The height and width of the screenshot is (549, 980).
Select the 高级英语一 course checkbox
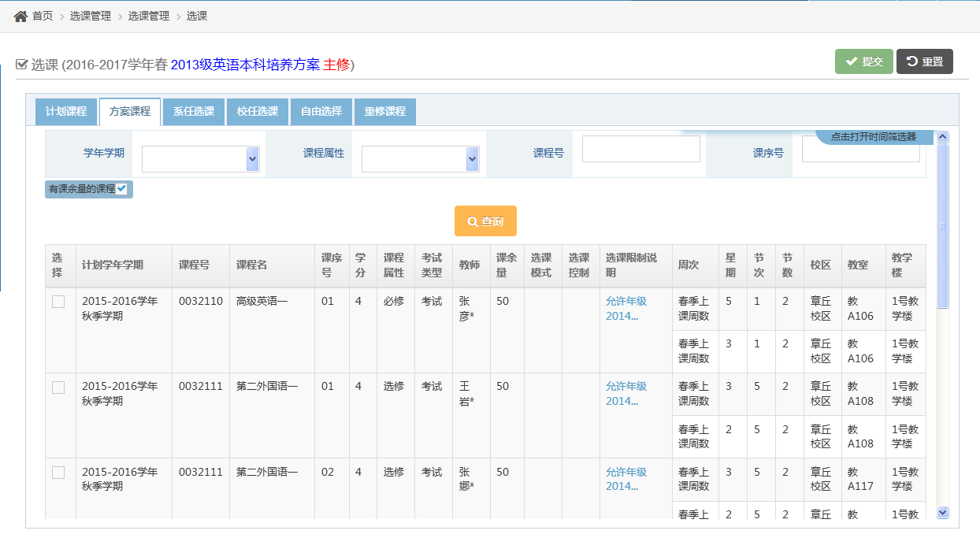pyautogui.click(x=58, y=302)
